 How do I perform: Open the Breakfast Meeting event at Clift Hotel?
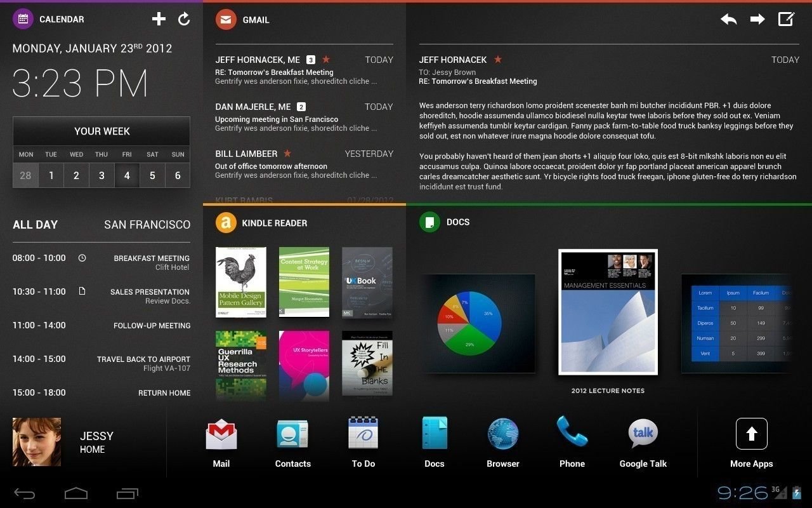[101, 262]
